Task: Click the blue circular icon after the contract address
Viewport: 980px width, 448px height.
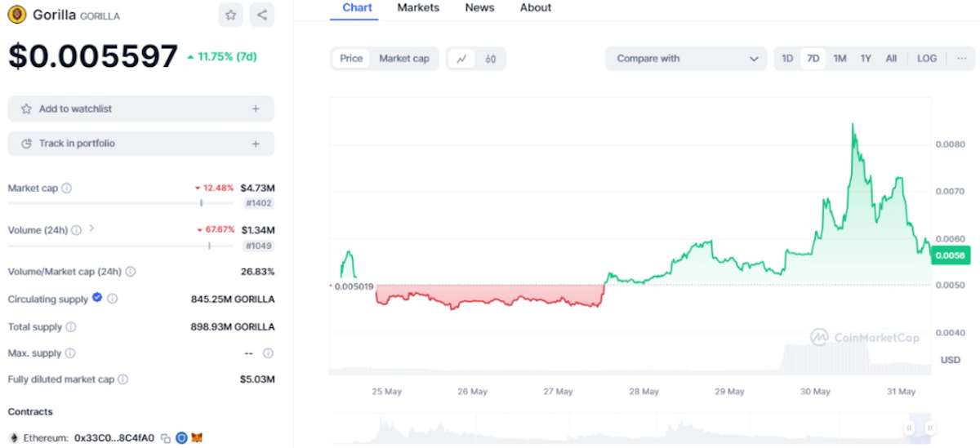Action: [x=181, y=438]
